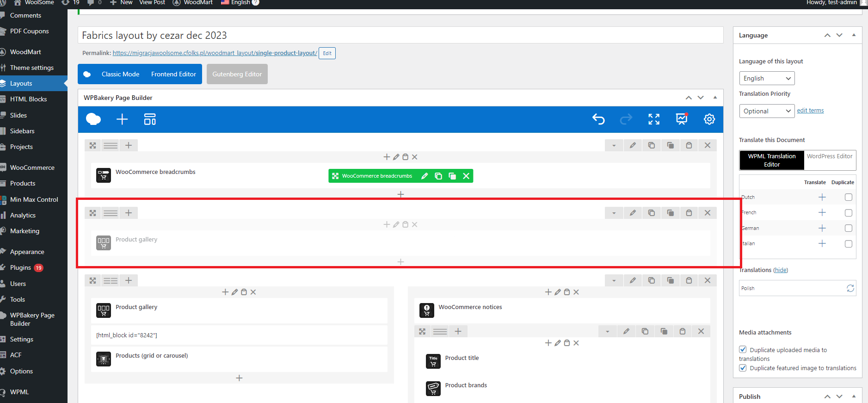Add a Dutch translation with plus icon
Screen dimensions: 868x403
click(x=822, y=197)
